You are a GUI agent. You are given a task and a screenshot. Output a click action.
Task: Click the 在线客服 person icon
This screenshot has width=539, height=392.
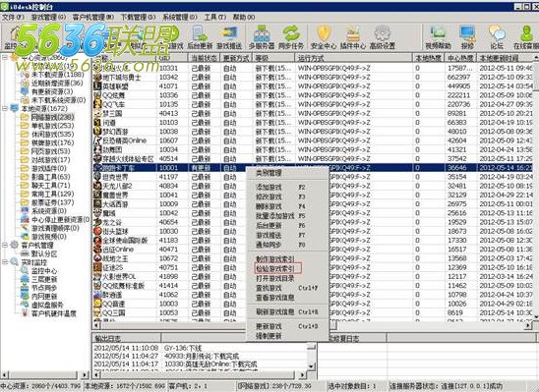point(525,37)
